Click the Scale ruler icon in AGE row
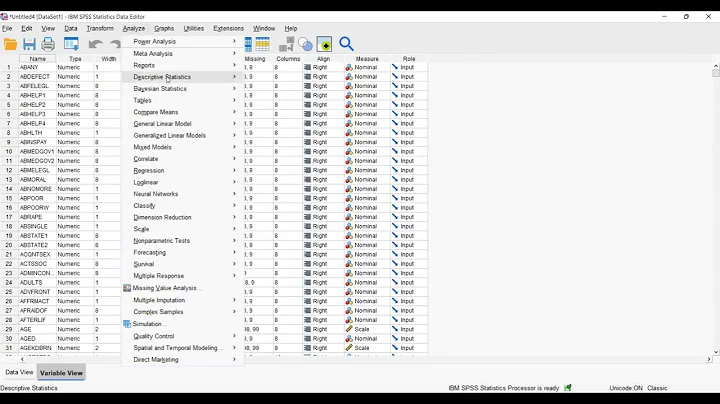Image resolution: width=720 pixels, height=404 pixels. click(349, 329)
